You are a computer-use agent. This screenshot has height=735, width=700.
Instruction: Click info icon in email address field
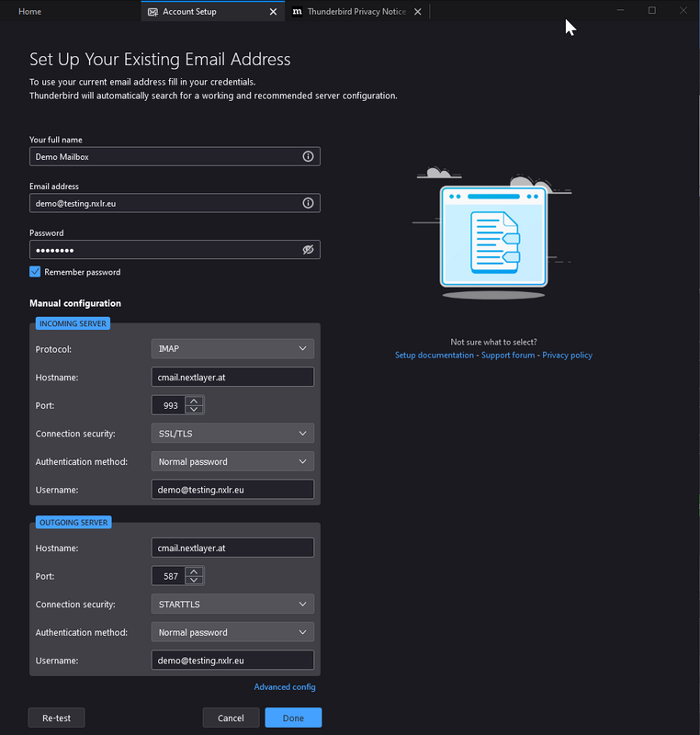pyautogui.click(x=308, y=203)
